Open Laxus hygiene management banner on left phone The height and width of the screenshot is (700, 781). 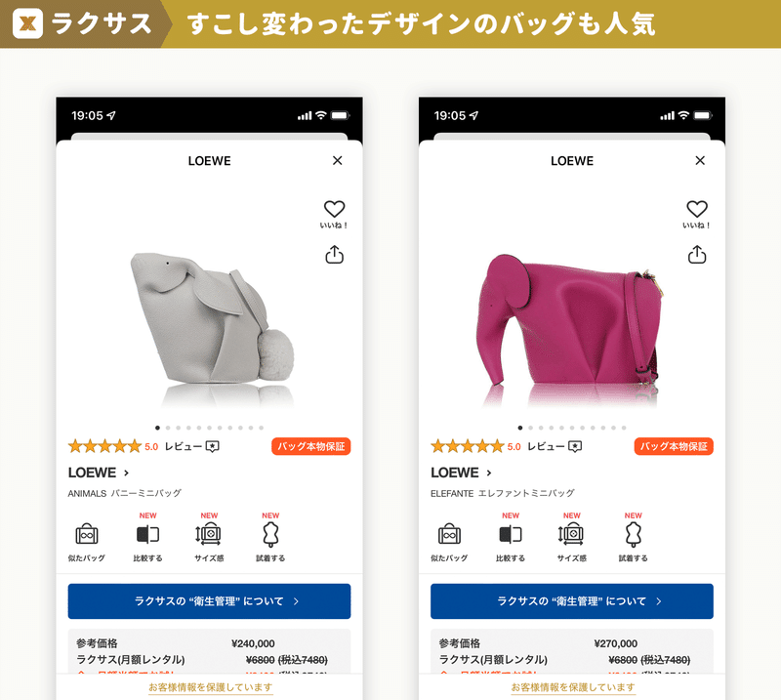point(209,601)
